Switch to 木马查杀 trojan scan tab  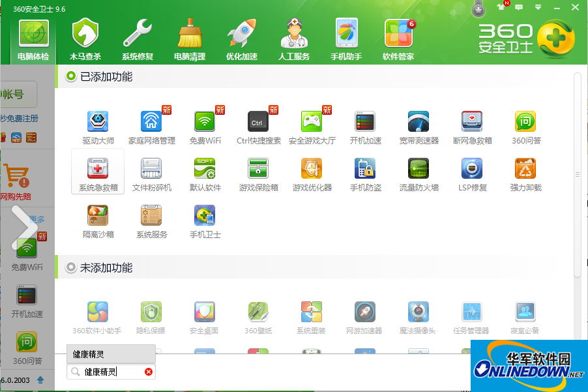pos(85,40)
